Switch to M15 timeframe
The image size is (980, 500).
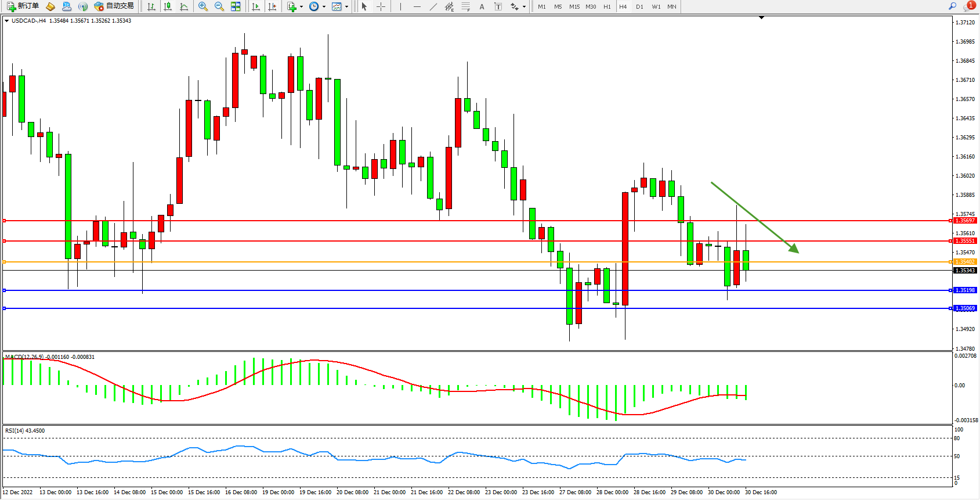[574, 6]
